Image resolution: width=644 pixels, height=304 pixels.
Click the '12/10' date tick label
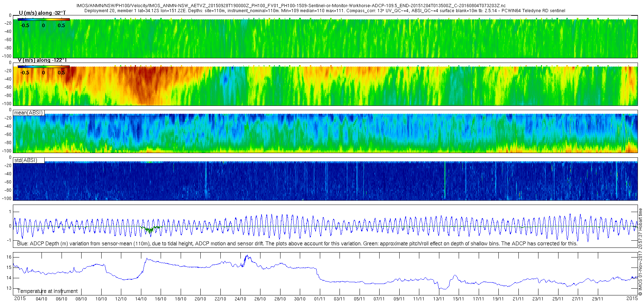(121, 299)
